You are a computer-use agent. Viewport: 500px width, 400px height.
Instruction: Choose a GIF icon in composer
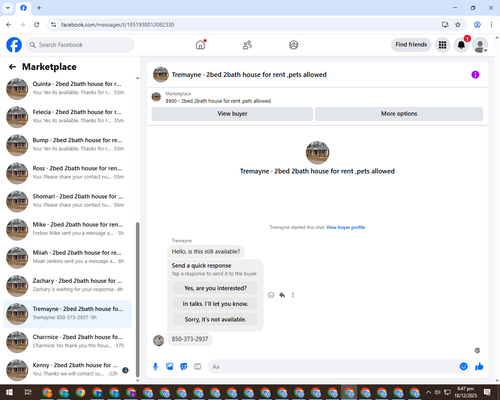coord(198,367)
